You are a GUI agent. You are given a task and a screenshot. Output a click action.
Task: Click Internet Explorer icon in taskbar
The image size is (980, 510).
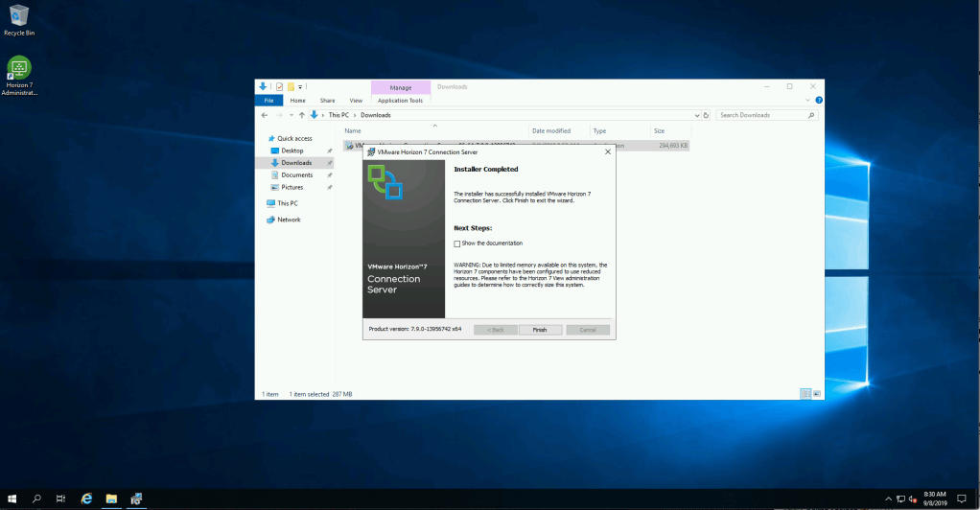(x=86, y=498)
